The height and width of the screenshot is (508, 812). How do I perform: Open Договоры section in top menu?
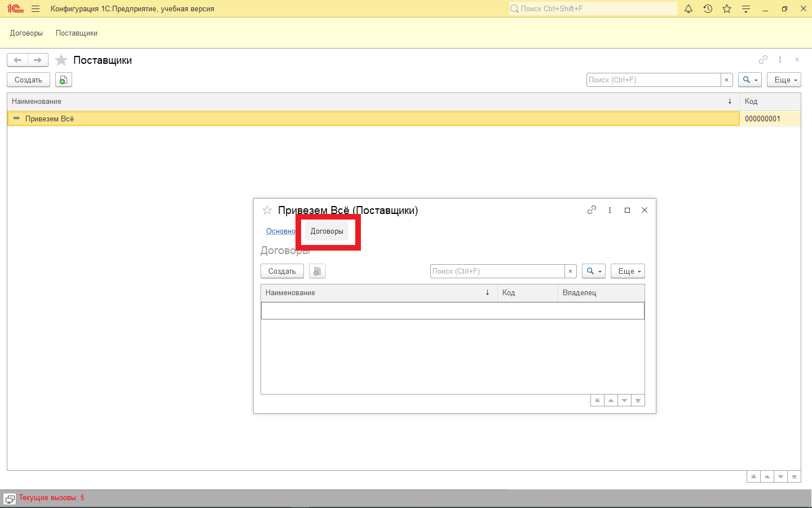click(x=27, y=33)
